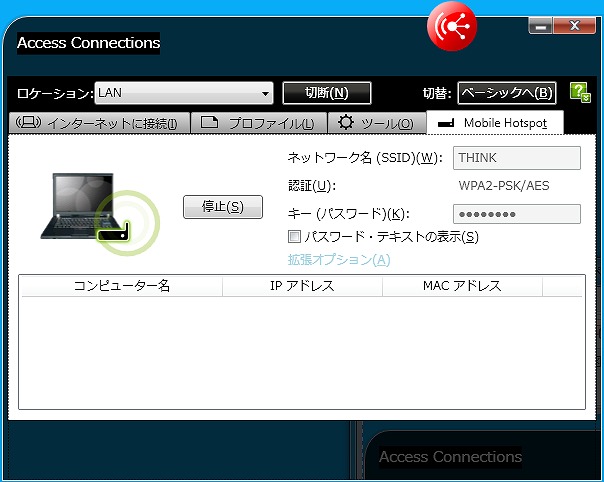Click the red Mobile Hotspot sharing icon
The width and height of the screenshot is (604, 482).
(452, 26)
